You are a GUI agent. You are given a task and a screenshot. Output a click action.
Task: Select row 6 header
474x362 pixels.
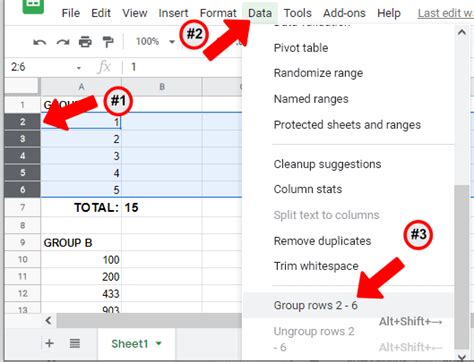click(x=22, y=190)
